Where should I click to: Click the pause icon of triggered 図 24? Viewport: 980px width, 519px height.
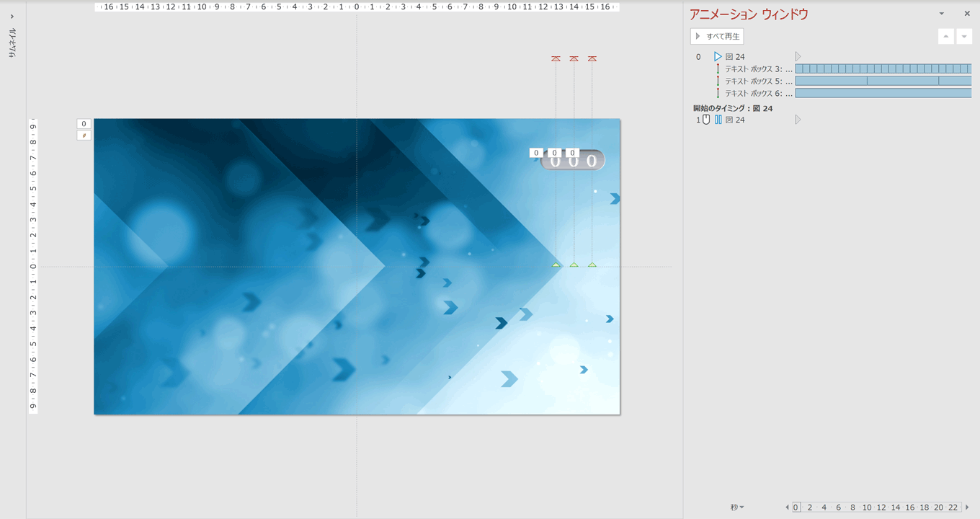pos(718,120)
